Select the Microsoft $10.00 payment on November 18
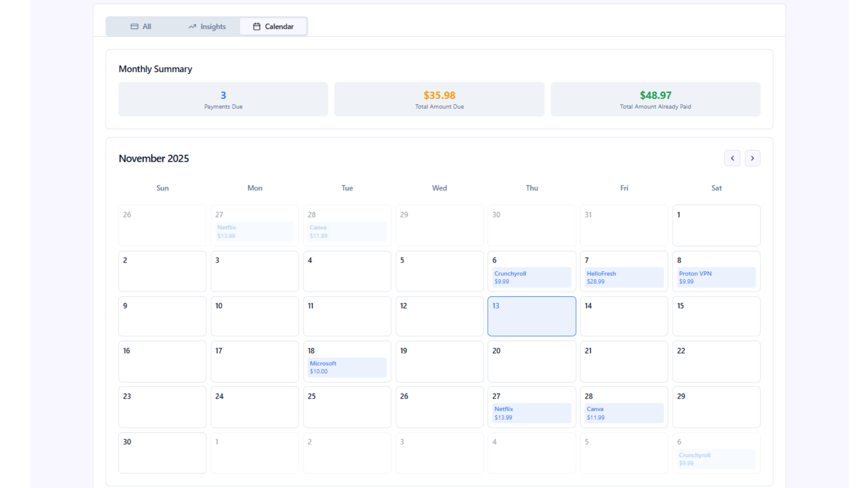 tap(347, 367)
